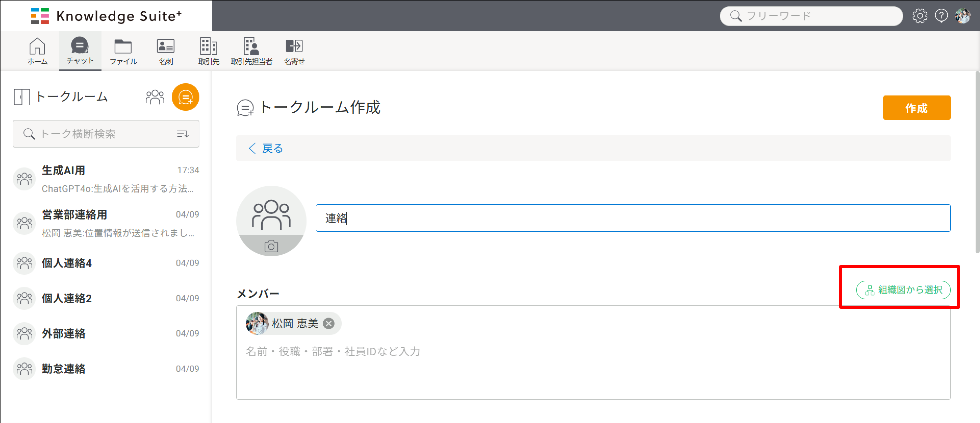Click the ChatGPT4o message preview text

(x=118, y=188)
